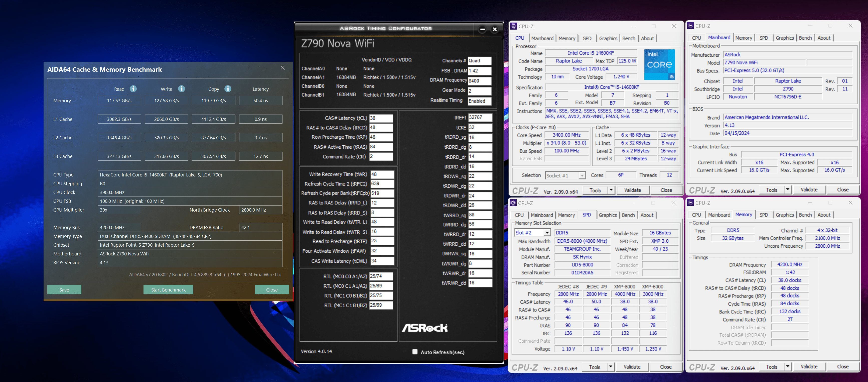868x382 pixels.
Task: Click Memory Read value 117.53 GB/s
Action: 119,101
